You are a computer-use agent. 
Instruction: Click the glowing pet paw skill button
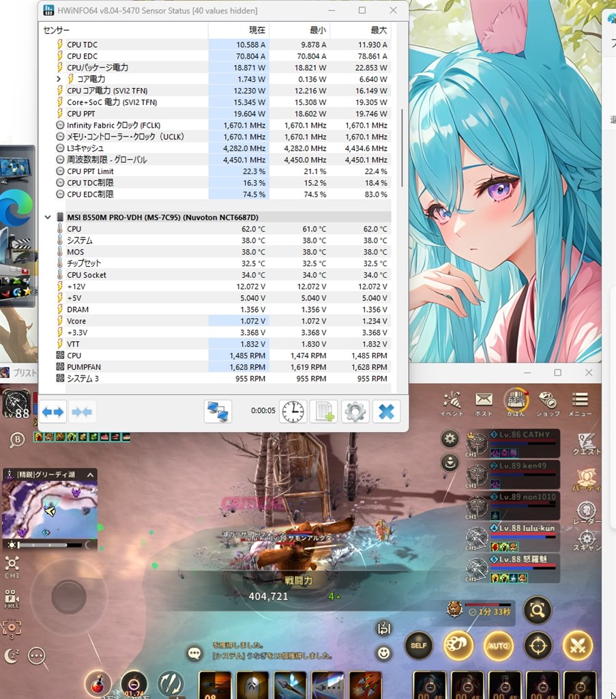[458, 646]
